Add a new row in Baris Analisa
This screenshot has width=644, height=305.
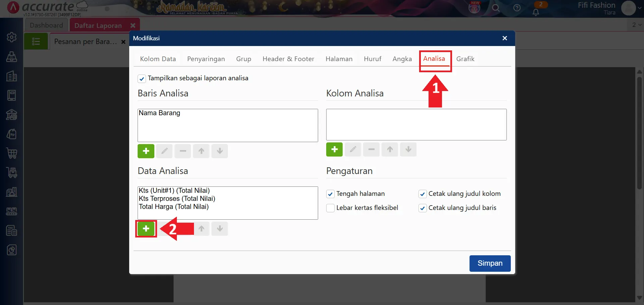(x=146, y=151)
